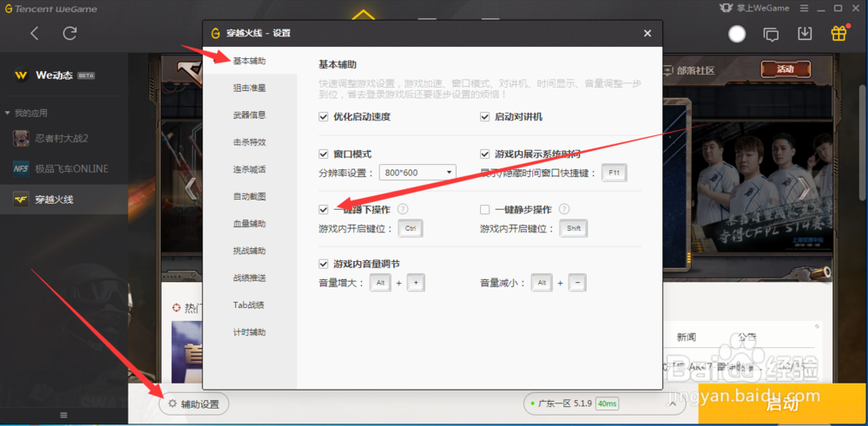Click the refresh icon in WeGame toolbar
This screenshot has width=868, height=426.
tap(69, 33)
